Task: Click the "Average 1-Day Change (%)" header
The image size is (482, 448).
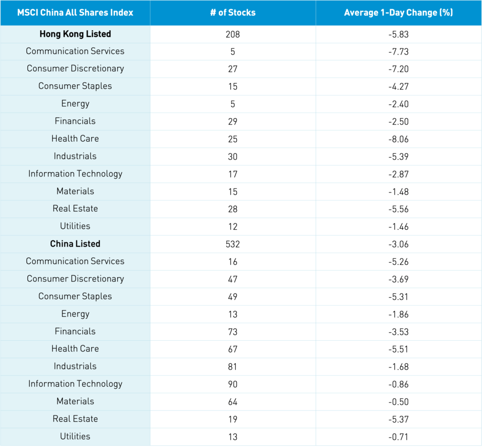Action: click(398, 13)
